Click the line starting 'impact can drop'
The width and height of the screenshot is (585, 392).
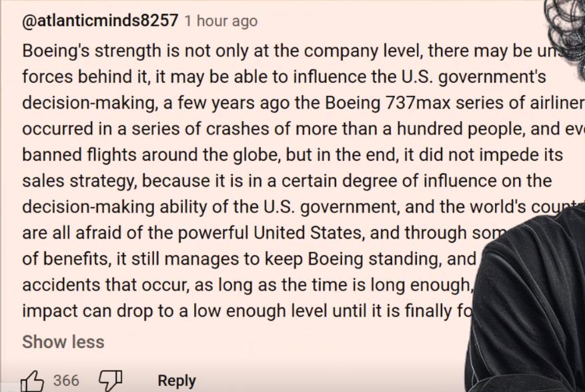(247, 311)
